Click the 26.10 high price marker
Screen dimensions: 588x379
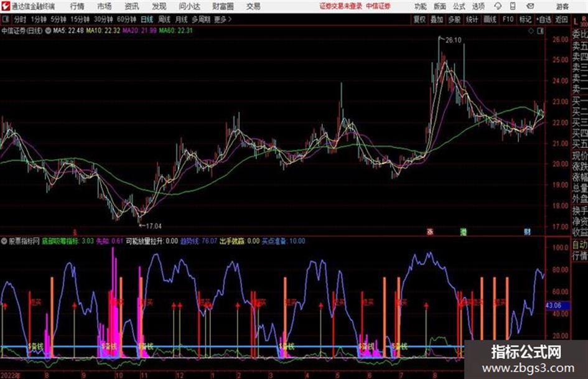(x=453, y=40)
